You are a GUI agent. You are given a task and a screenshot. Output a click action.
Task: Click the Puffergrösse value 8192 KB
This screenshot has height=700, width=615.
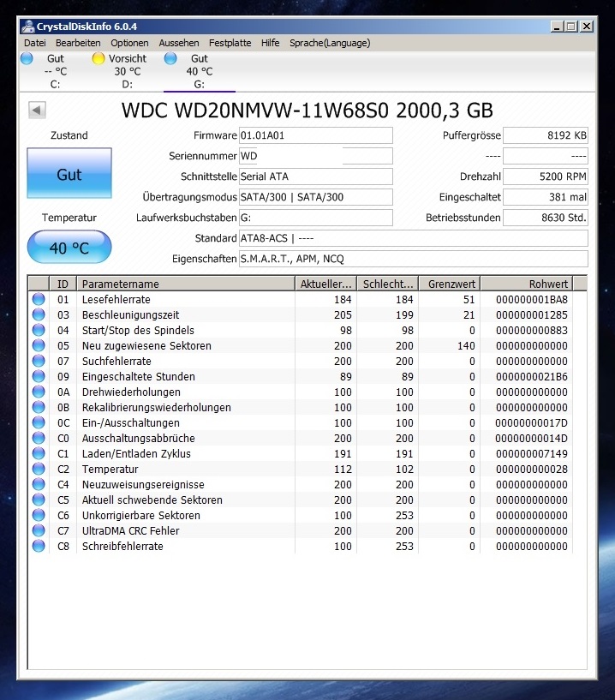546,135
